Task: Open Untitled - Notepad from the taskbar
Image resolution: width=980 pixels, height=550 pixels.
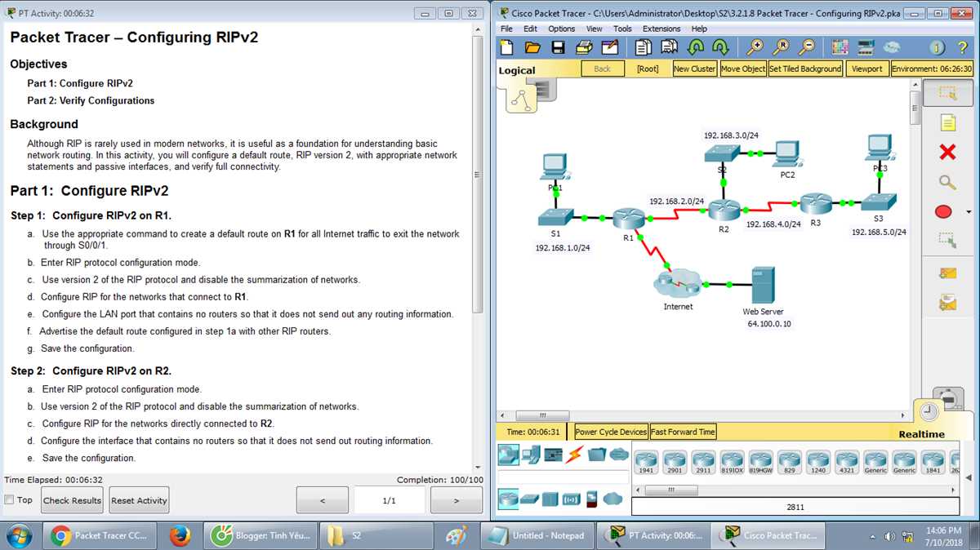Action: (x=538, y=535)
